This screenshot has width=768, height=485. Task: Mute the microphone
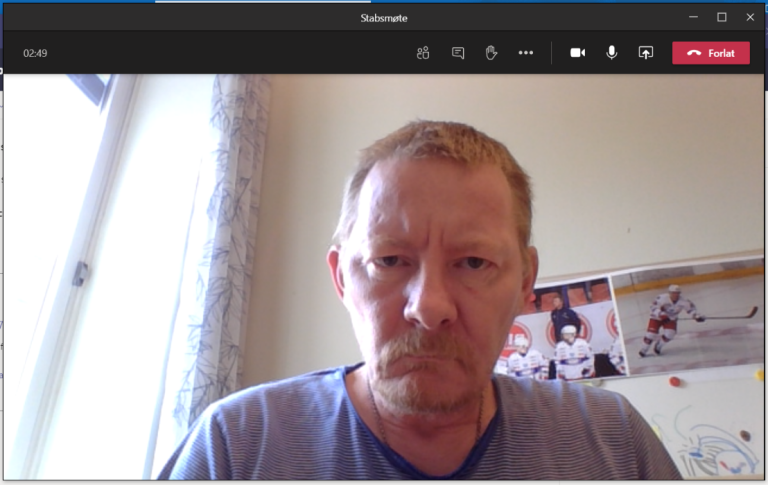click(x=611, y=53)
